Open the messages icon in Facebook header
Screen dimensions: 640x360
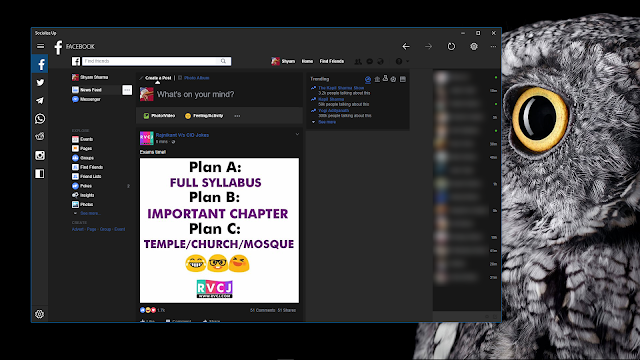click(369, 61)
